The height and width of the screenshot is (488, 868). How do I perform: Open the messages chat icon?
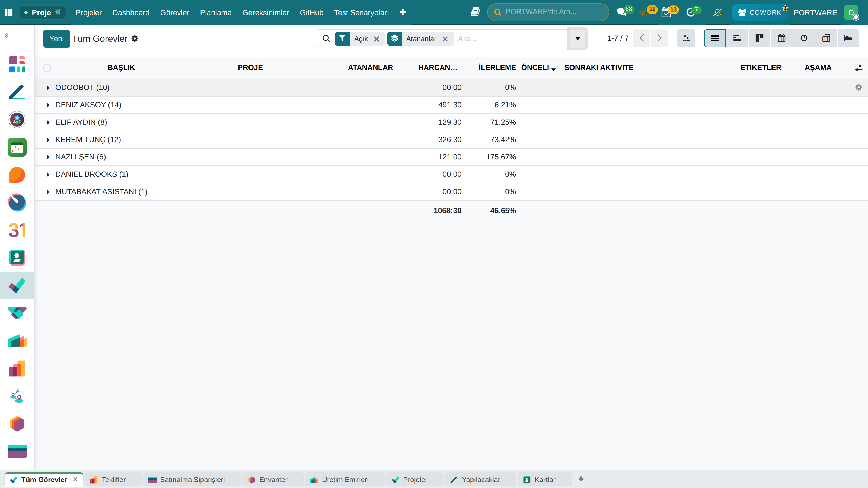[x=621, y=12]
